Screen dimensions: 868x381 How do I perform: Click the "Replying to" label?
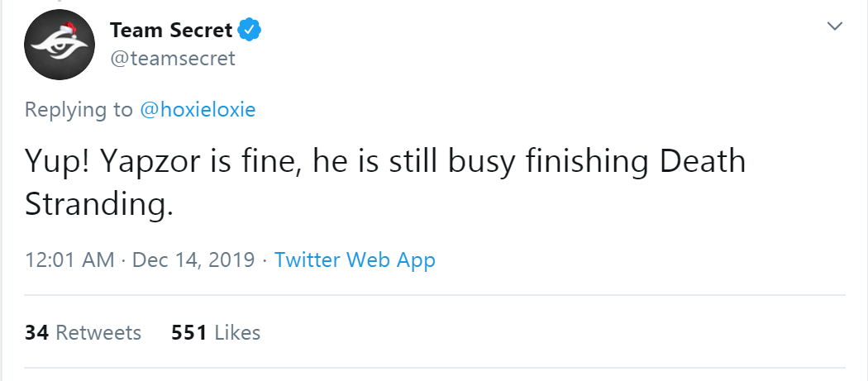[79, 109]
